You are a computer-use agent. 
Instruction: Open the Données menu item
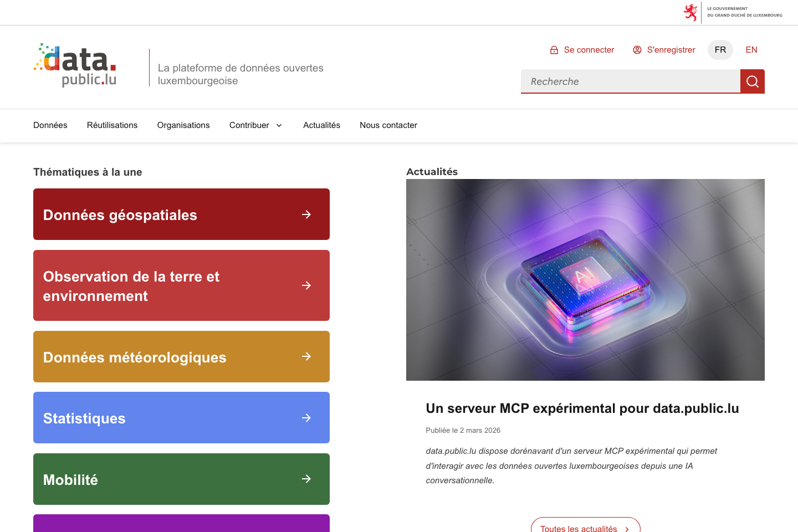(x=50, y=125)
